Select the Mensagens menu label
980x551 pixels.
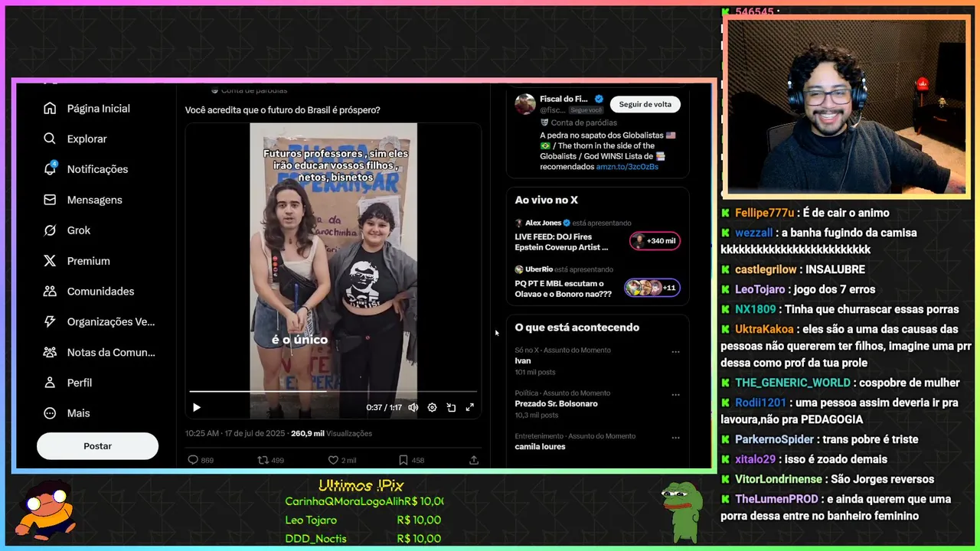(95, 200)
